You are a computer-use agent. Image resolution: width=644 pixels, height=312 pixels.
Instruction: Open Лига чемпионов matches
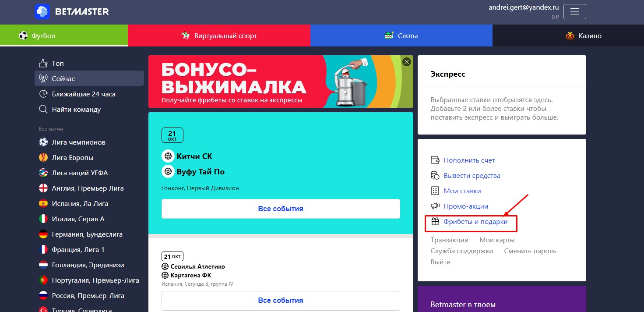pyautogui.click(x=89, y=142)
